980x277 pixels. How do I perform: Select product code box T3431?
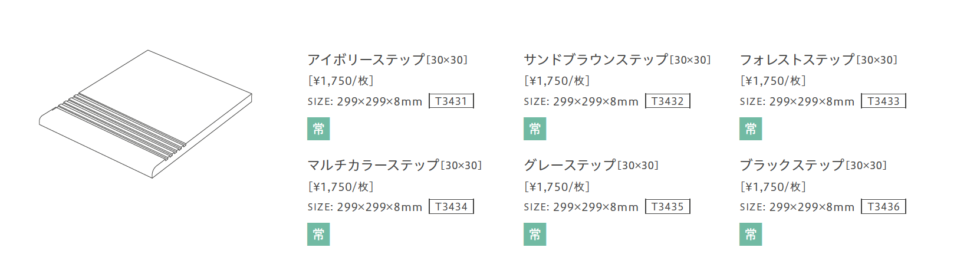coord(451,101)
